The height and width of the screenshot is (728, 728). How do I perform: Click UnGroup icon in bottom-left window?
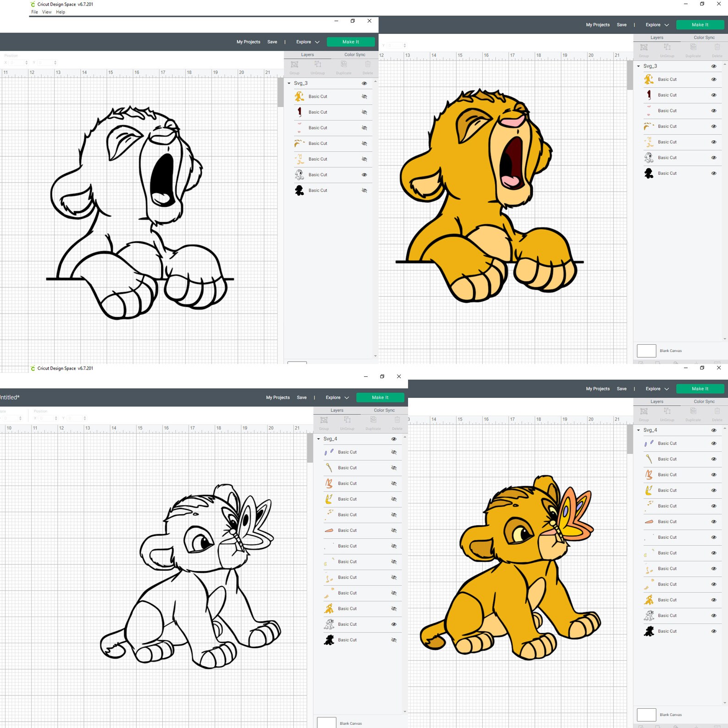pos(347,420)
